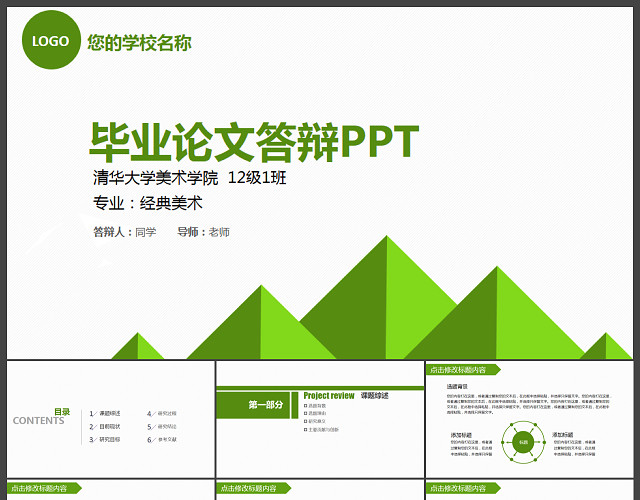The height and width of the screenshot is (500, 640).
Task: Click the central green '标题' circle
Action: pyautogui.click(x=523, y=442)
